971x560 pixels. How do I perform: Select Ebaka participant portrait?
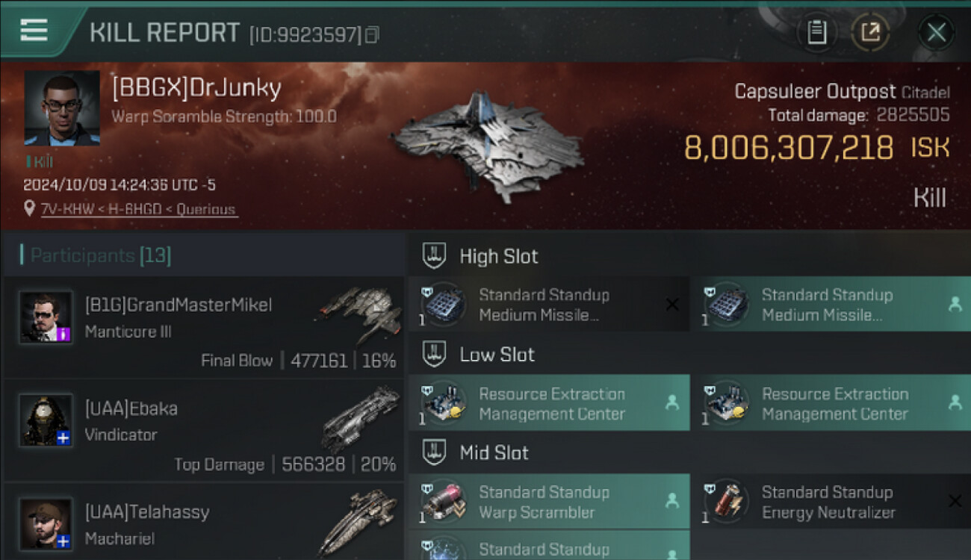[x=46, y=420]
